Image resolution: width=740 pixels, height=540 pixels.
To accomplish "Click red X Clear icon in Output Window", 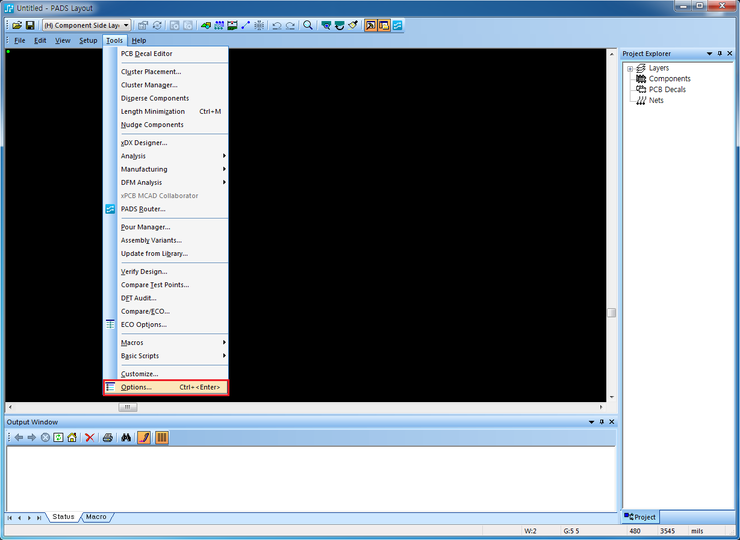I will click(x=89, y=438).
